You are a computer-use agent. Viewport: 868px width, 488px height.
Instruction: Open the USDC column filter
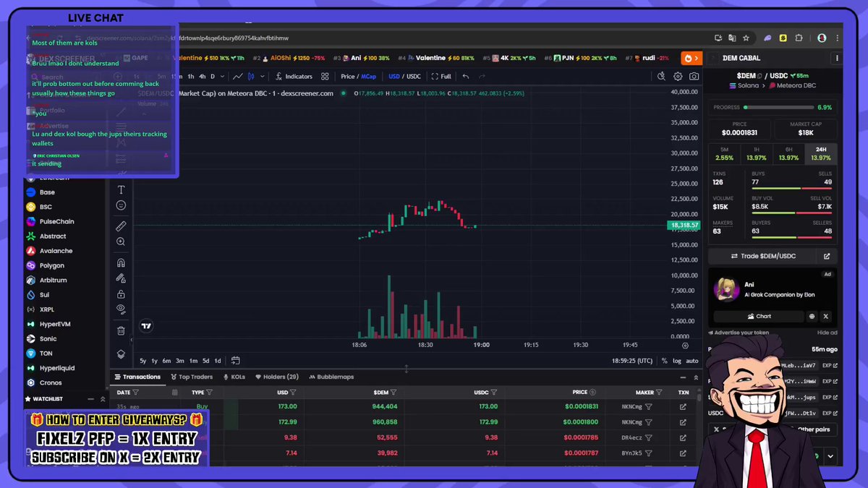[x=495, y=392]
